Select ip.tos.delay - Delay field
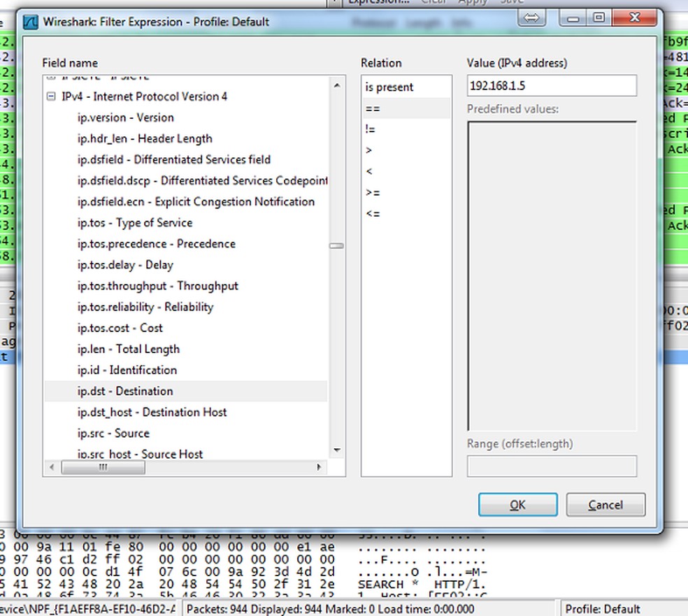Screen dimensions: 688x616 125,265
